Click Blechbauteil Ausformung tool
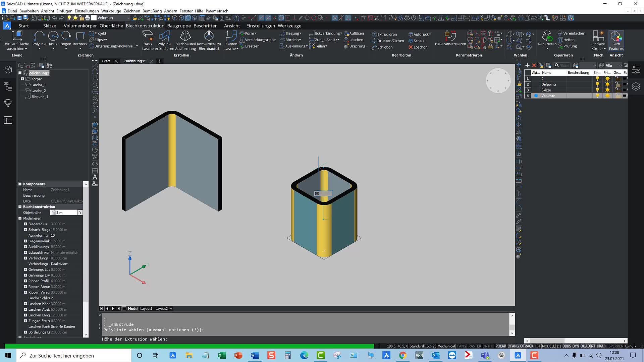 tap(185, 40)
